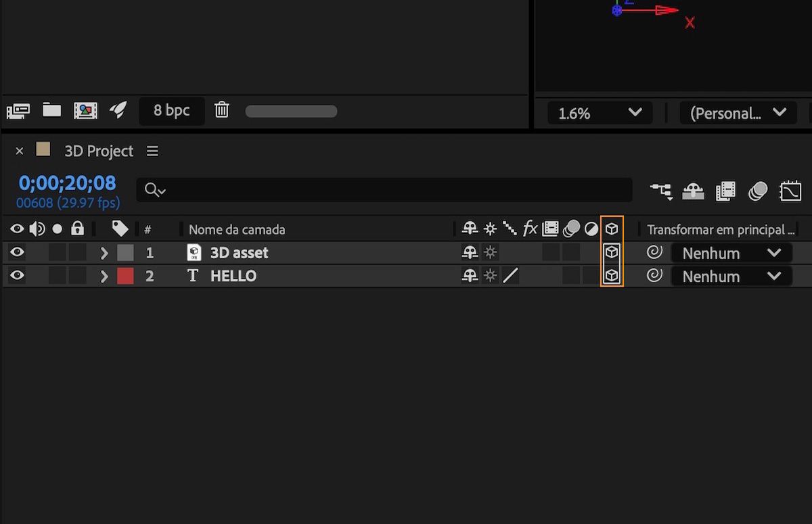Toggle the shy layers hide switch
The image size is (812, 524).
click(692, 191)
